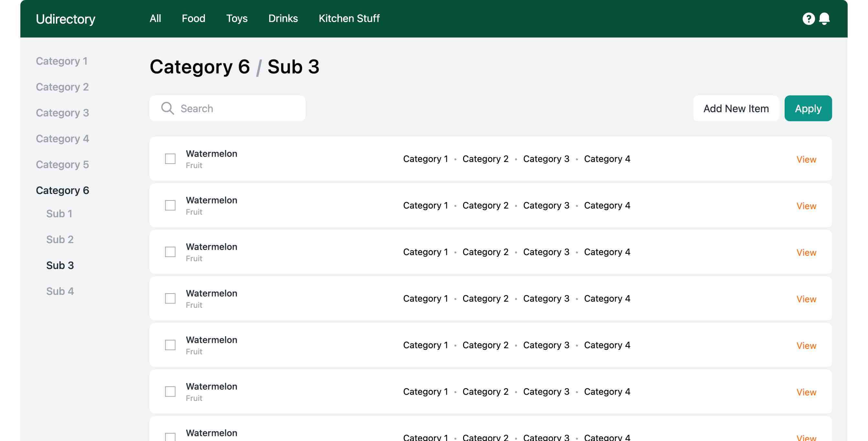The height and width of the screenshot is (441, 868).
Task: Check the fourth Watermelon row checkbox
Action: click(x=170, y=298)
